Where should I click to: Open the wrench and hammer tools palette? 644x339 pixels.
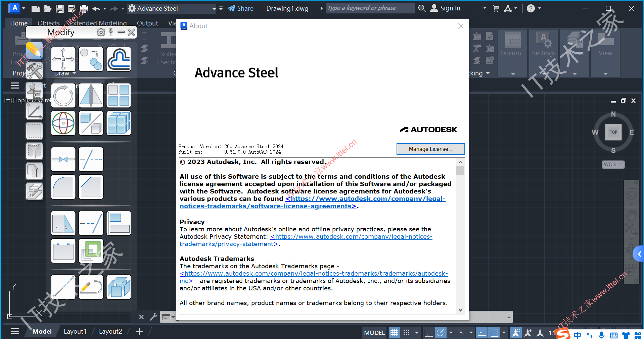34,70
